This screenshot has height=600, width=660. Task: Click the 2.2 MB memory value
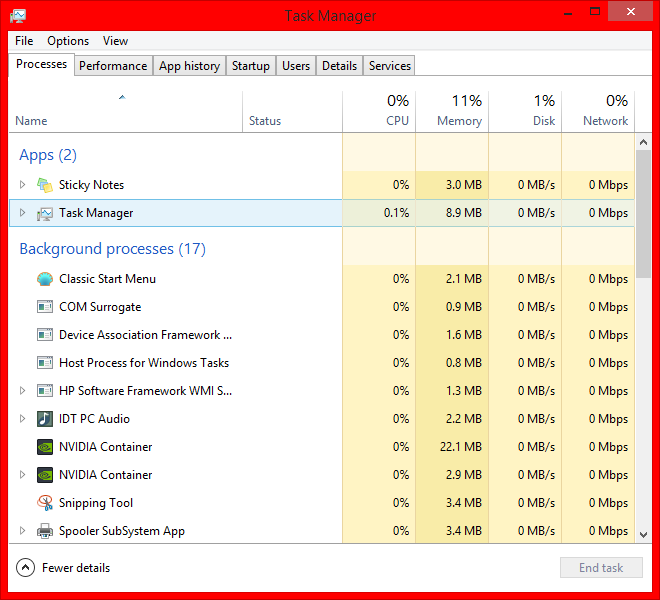click(464, 419)
